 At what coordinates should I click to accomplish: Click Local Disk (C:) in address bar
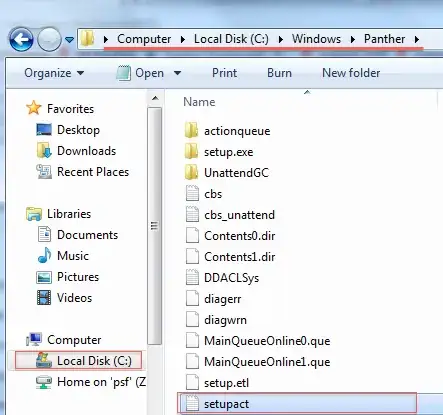coord(231,39)
